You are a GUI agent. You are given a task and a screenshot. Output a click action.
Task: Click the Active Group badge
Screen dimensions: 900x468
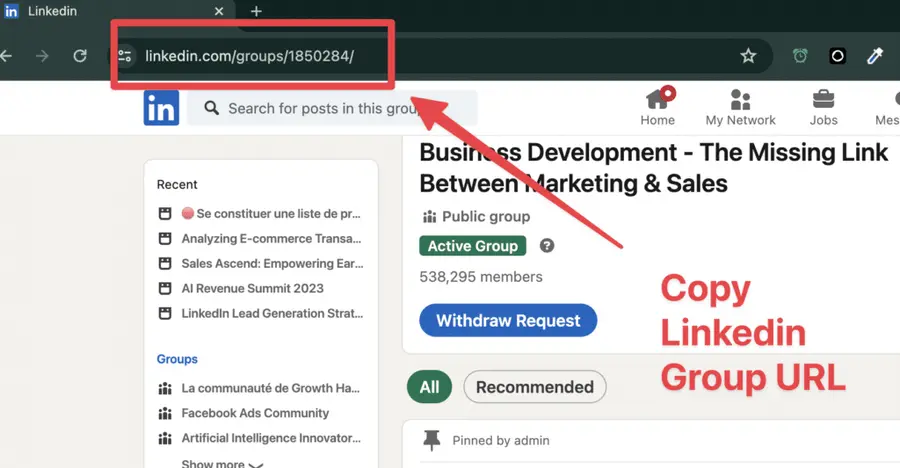pos(472,246)
